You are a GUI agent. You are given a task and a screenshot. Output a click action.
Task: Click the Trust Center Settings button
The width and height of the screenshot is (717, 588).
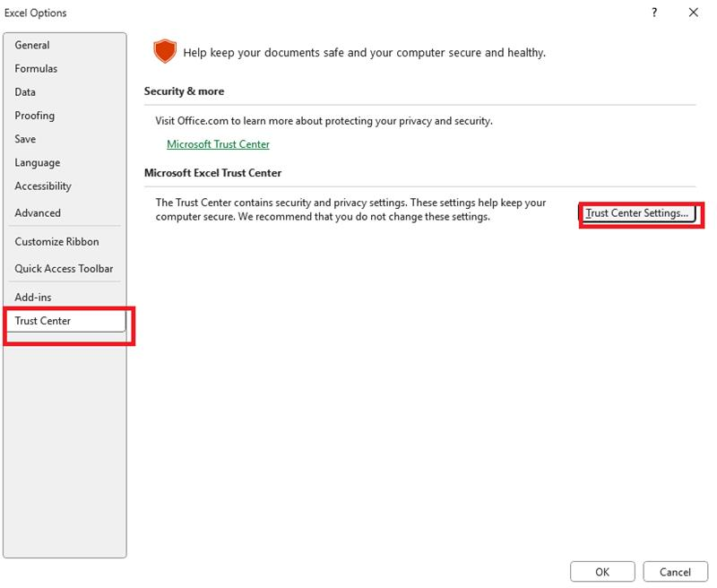[637, 213]
